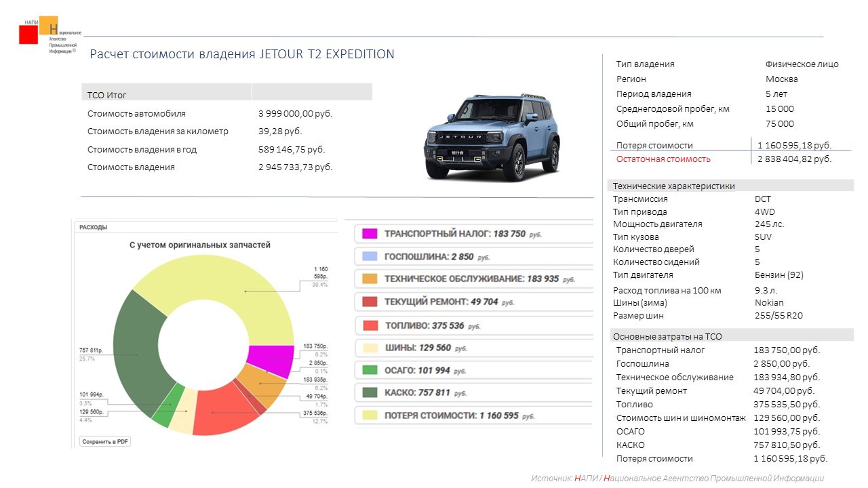Viewport: 868px width, 488px height.
Task: Click the Физическое лицо value
Action: tap(802, 64)
